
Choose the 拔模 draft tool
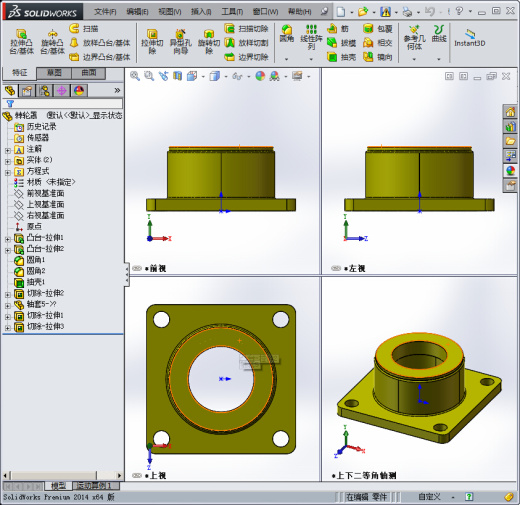(341, 43)
